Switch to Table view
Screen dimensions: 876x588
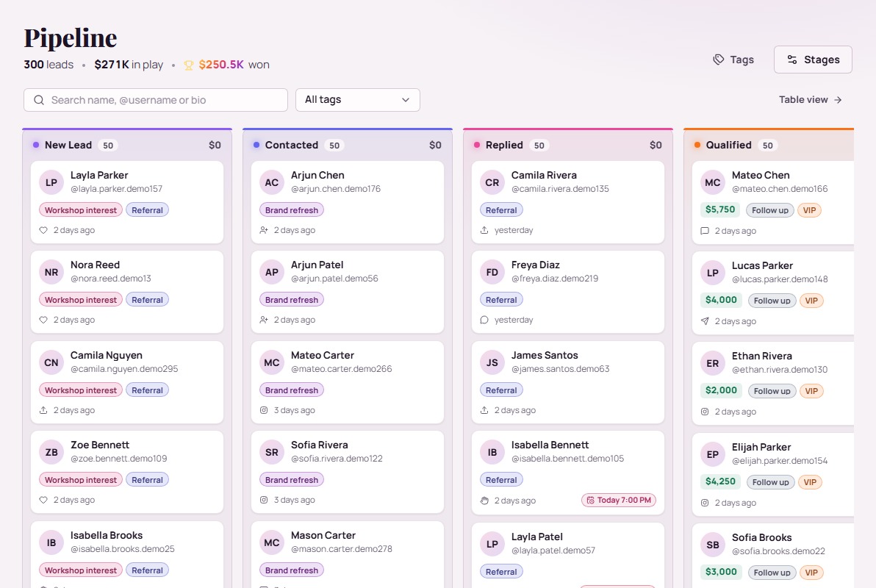coord(811,99)
